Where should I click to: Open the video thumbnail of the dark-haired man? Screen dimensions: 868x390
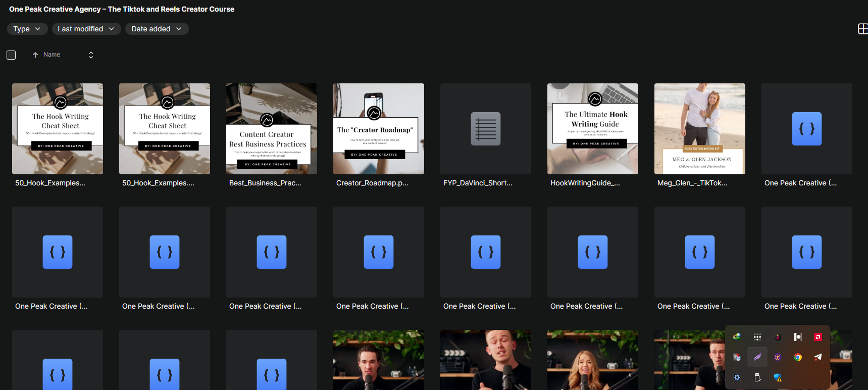[x=379, y=360]
